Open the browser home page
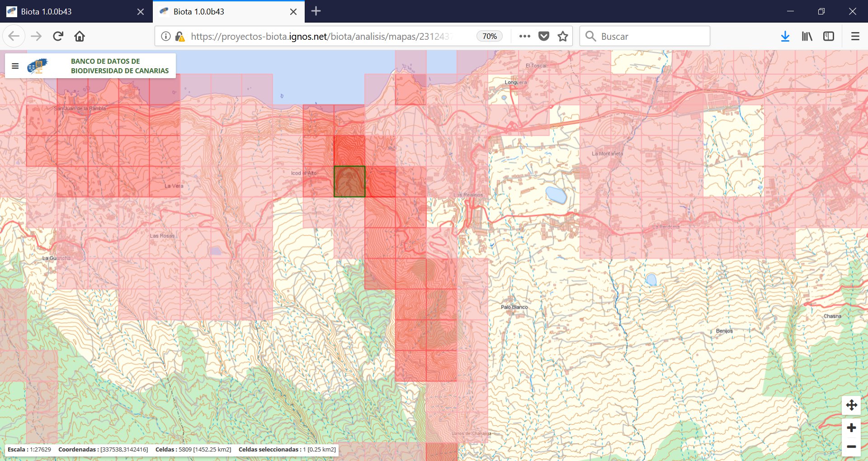Viewport: 868px width, 461px height. pyautogui.click(x=80, y=36)
